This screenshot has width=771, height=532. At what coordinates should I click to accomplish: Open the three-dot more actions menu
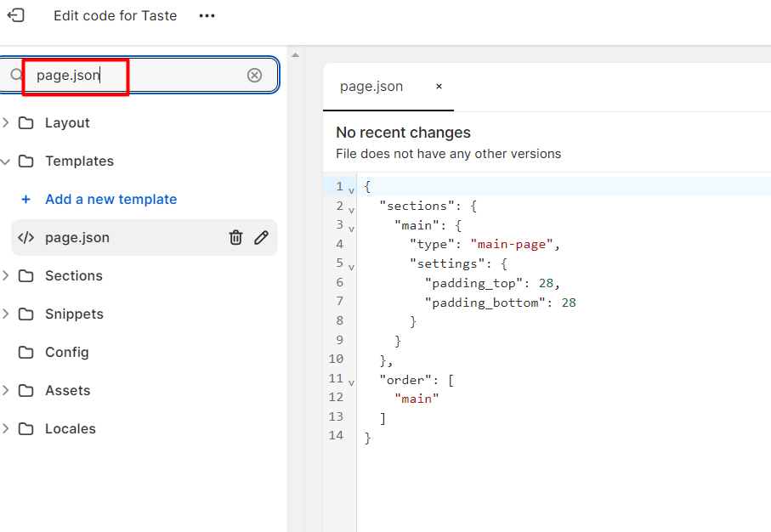pyautogui.click(x=207, y=16)
